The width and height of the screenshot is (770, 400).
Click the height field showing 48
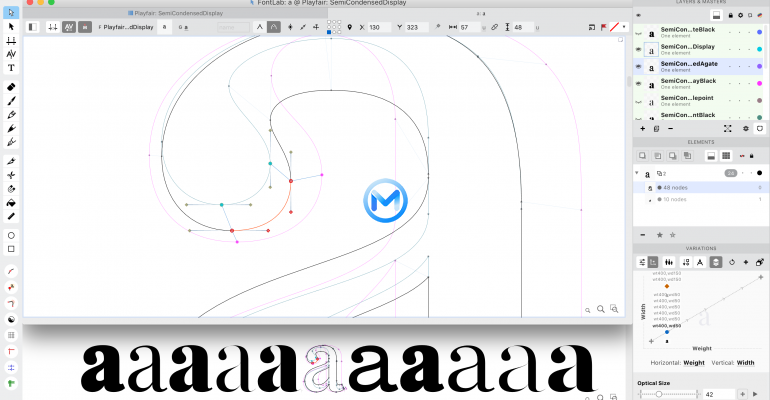coord(523,27)
